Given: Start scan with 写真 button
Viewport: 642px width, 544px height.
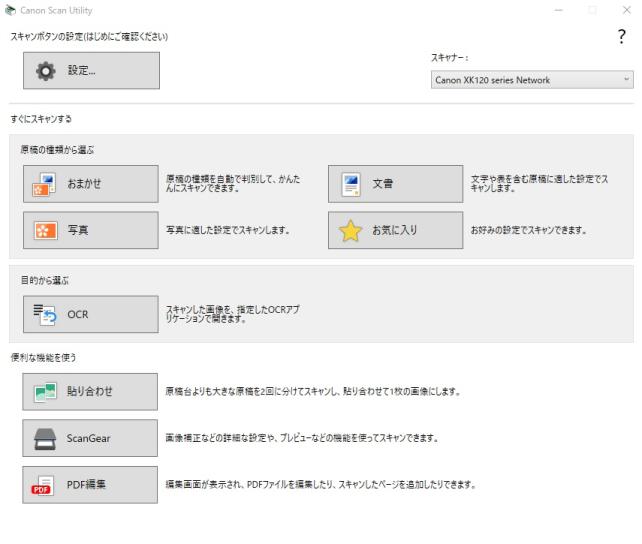Looking at the screenshot, I should coord(90,230).
